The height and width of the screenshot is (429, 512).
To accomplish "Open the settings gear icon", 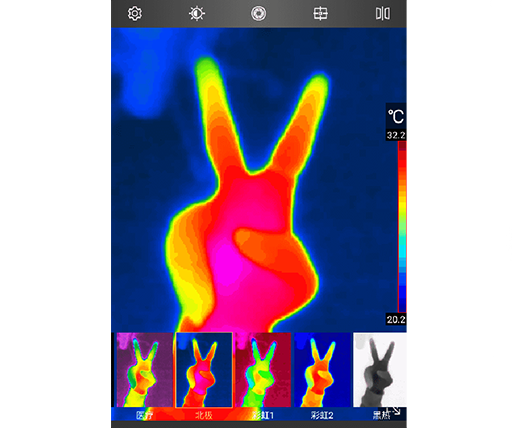I will pyautogui.click(x=135, y=14).
